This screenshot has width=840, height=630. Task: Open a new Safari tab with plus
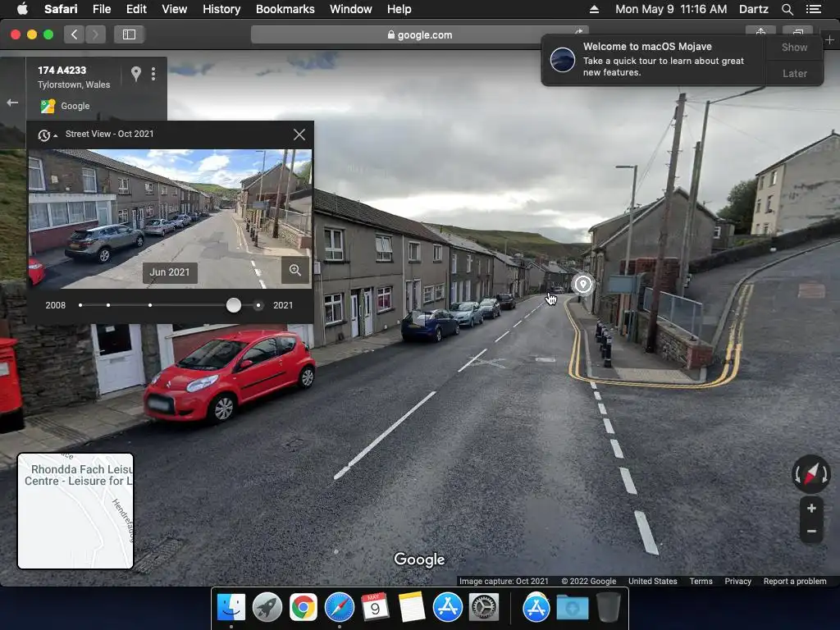(829, 39)
